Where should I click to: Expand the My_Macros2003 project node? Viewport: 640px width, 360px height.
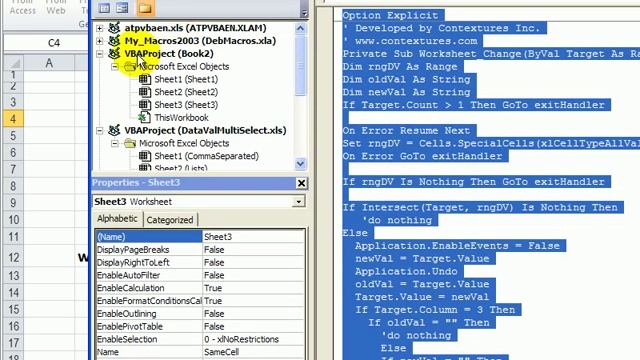[100, 41]
